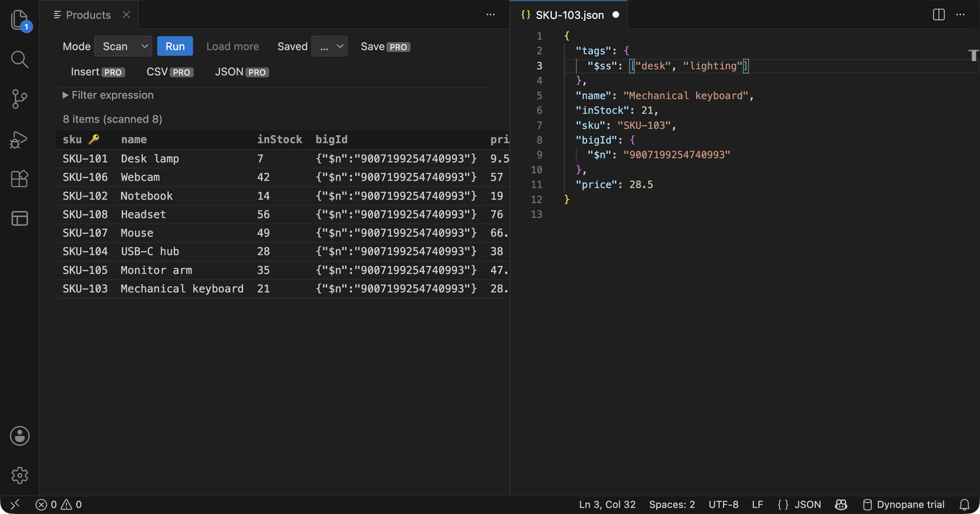Split the editor right

938,15
